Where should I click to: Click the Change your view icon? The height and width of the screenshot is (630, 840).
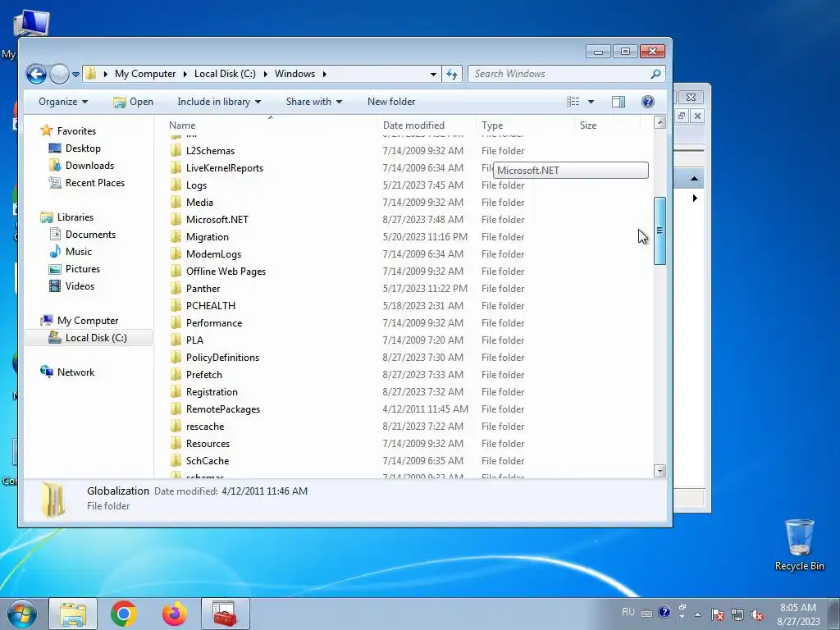[x=573, y=102]
